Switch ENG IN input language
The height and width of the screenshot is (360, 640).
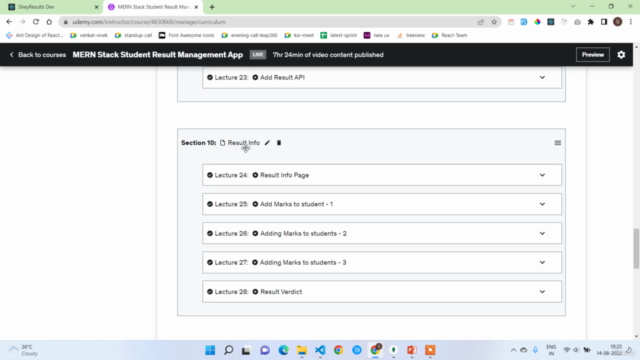pos(551,350)
